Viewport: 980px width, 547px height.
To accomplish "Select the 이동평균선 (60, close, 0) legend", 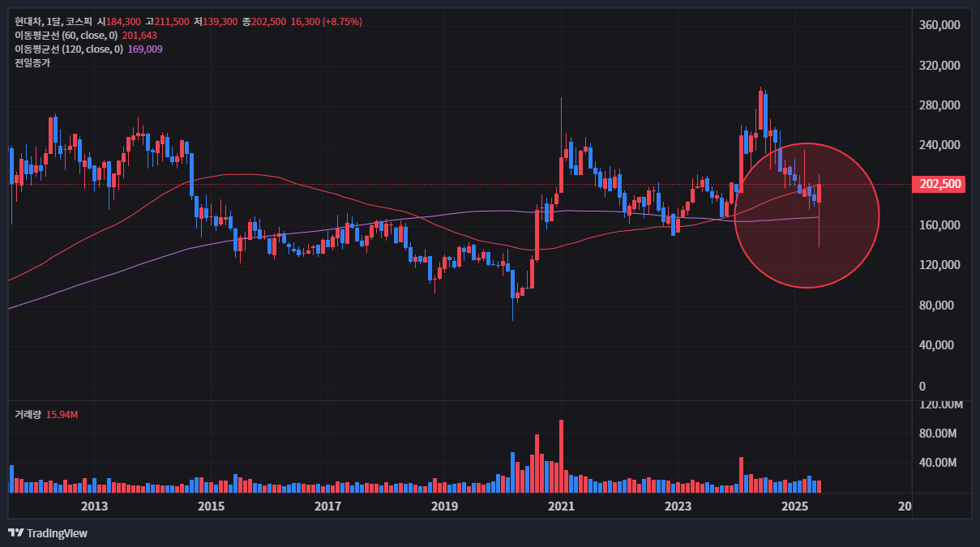I will click(x=66, y=36).
